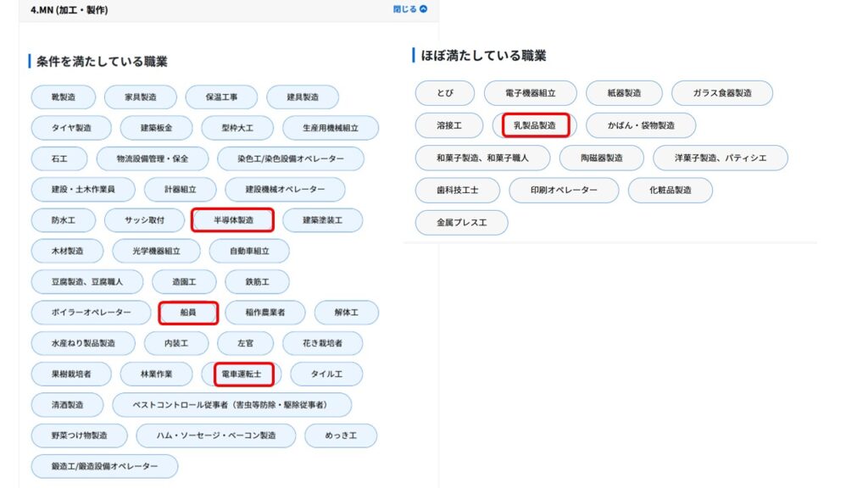Select the 靴製造 tag
The height and width of the screenshot is (488, 868).
coord(64,97)
